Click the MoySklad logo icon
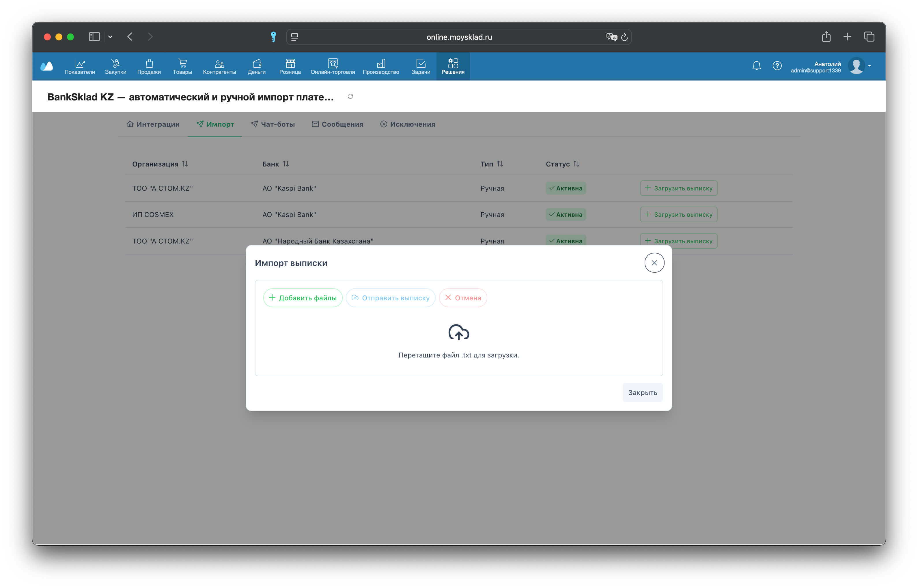This screenshot has height=588, width=918. tap(47, 66)
